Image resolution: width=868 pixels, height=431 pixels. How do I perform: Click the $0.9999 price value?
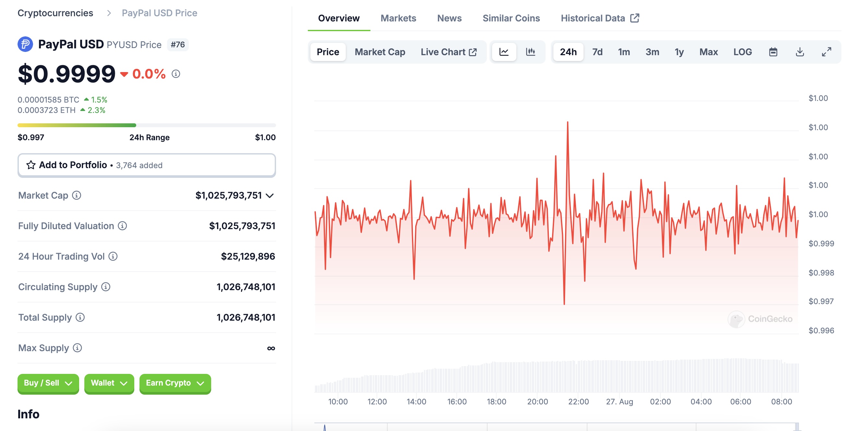66,74
